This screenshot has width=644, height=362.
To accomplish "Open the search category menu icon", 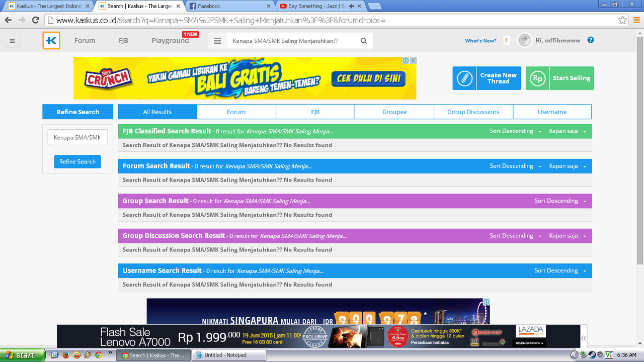I will click(x=217, y=41).
